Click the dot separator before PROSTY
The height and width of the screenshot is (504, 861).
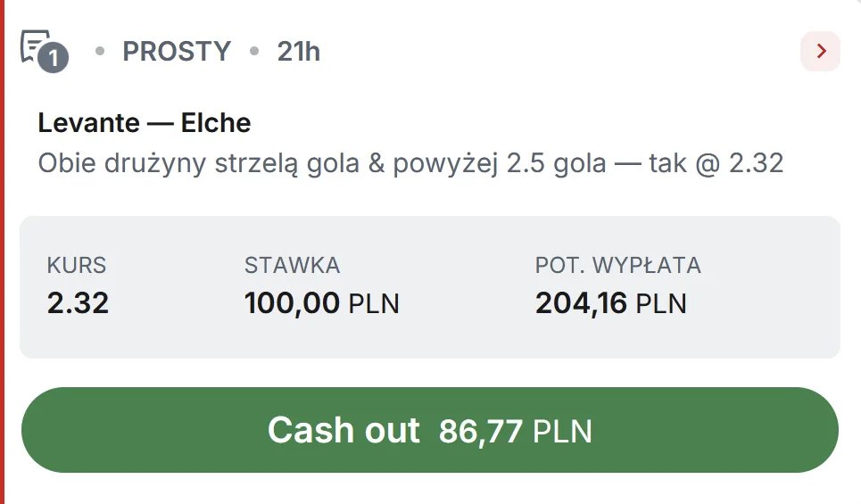click(x=100, y=52)
